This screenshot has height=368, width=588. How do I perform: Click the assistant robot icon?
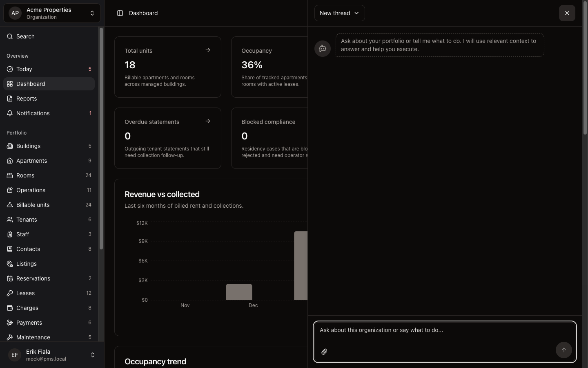[322, 49]
